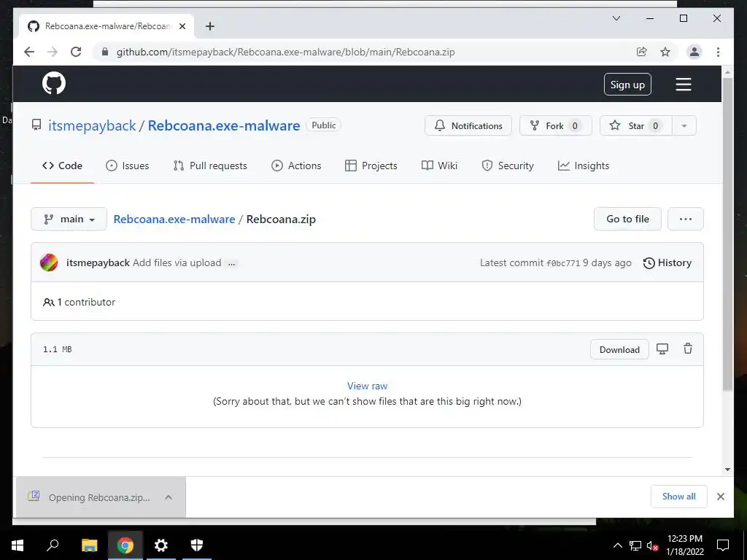
Task: Reload the current page
Action: point(76,52)
